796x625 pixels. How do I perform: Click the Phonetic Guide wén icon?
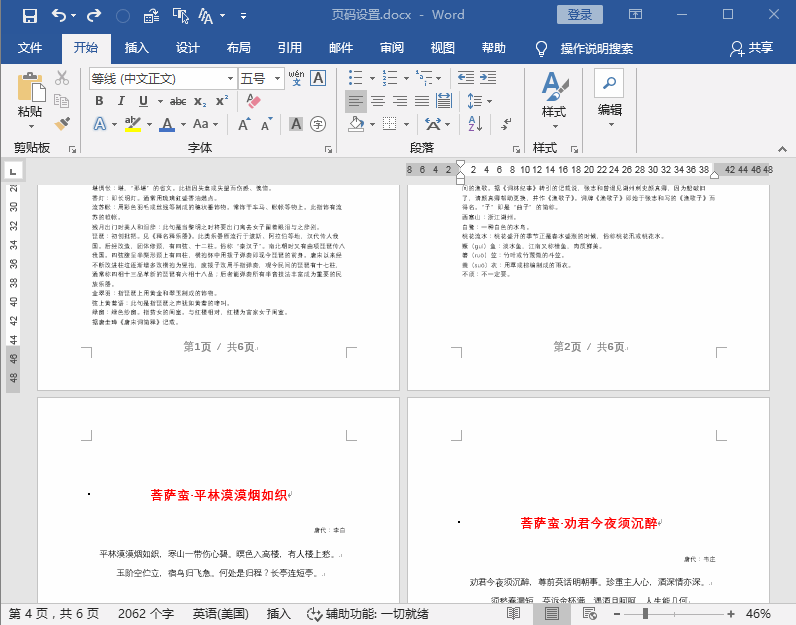tap(296, 78)
